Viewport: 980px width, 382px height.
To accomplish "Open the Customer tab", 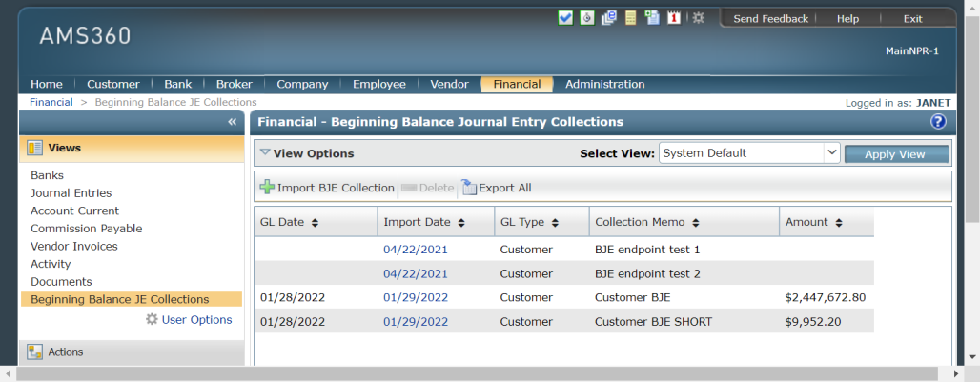I will tap(113, 84).
